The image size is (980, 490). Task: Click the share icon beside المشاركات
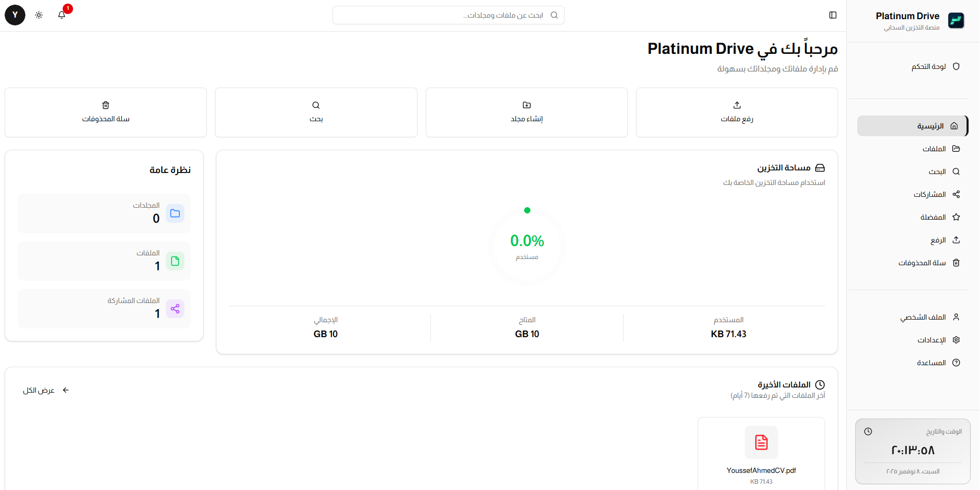(x=956, y=194)
